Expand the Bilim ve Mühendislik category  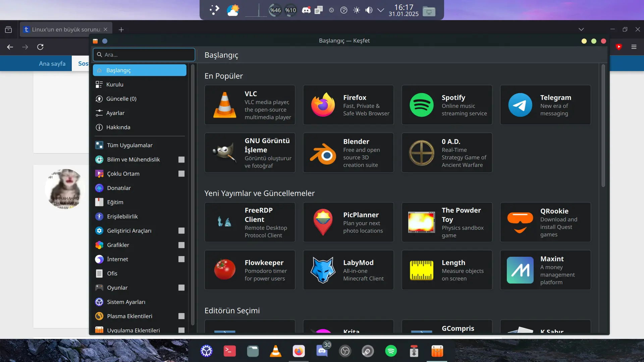pos(181,160)
